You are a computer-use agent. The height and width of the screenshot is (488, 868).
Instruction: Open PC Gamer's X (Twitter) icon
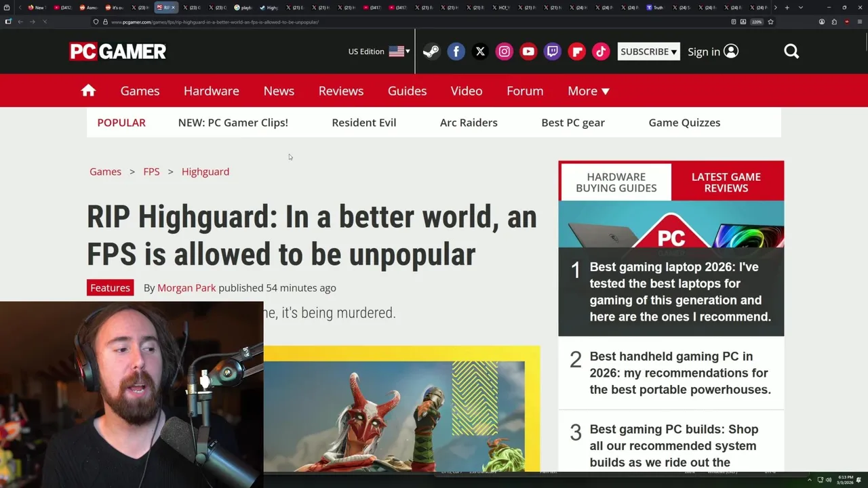(480, 52)
